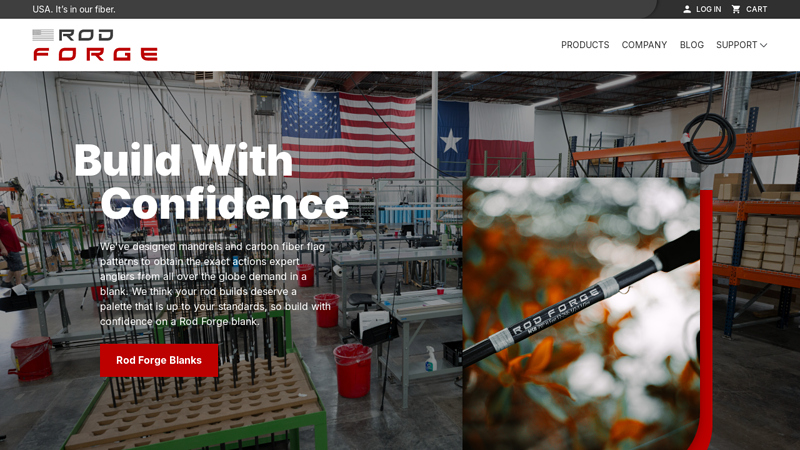Click the LOG IN link text
Image resolution: width=800 pixels, height=450 pixels.
[x=709, y=9]
